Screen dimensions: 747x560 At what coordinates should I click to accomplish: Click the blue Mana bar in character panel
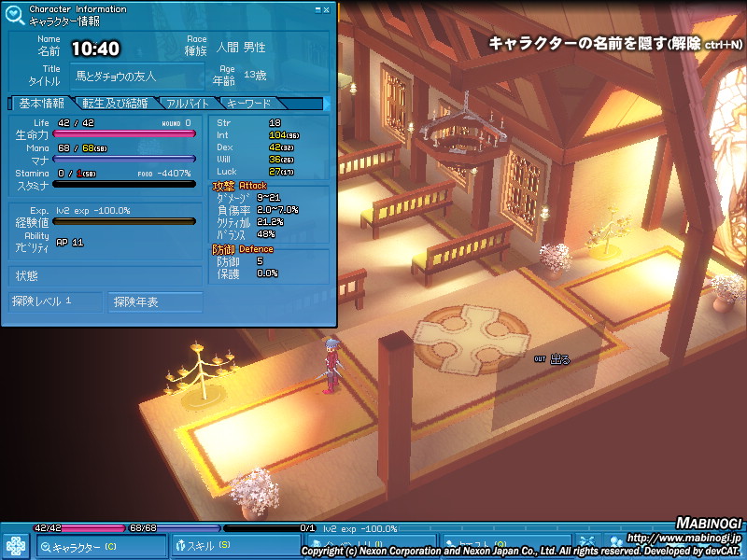click(x=124, y=159)
